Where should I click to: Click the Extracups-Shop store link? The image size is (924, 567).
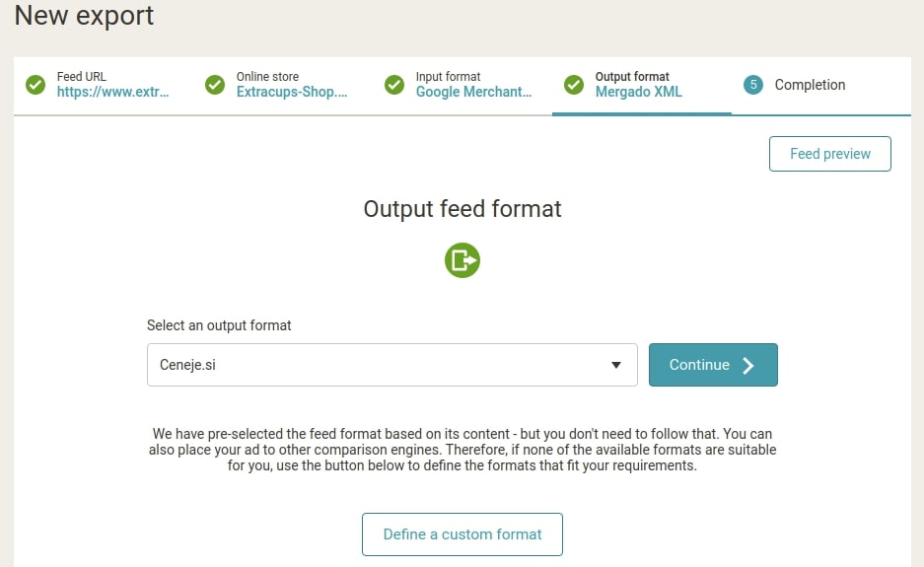coord(292,92)
